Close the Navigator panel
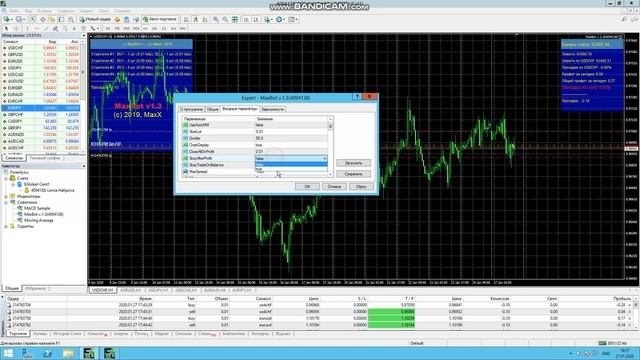 point(84,166)
